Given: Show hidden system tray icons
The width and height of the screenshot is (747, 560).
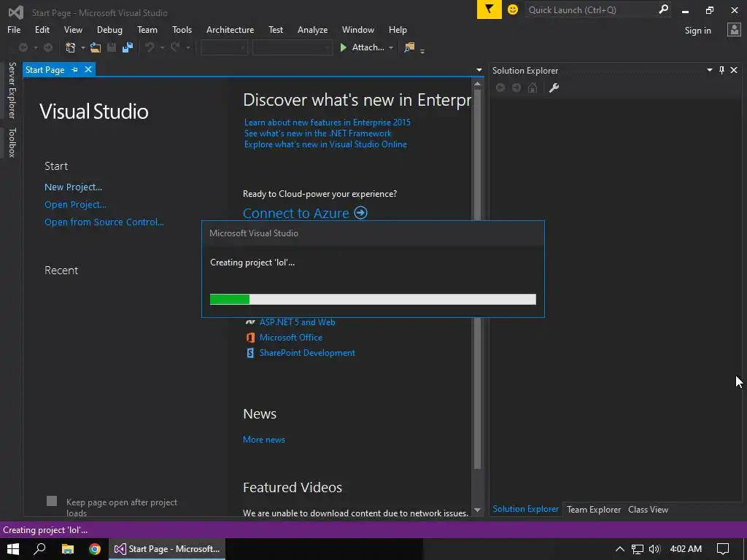Looking at the screenshot, I should coord(620,549).
